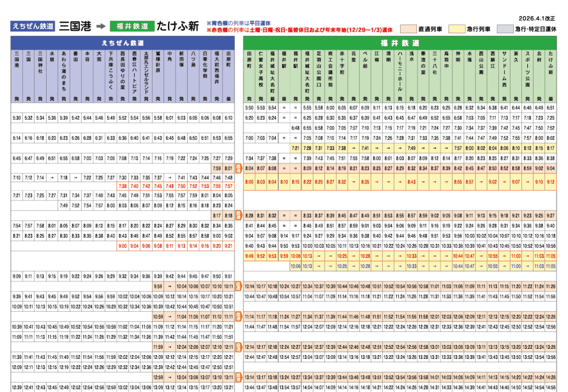Click the gray arrow between 三国港 and 福井鉄道

pyautogui.click(x=100, y=26)
